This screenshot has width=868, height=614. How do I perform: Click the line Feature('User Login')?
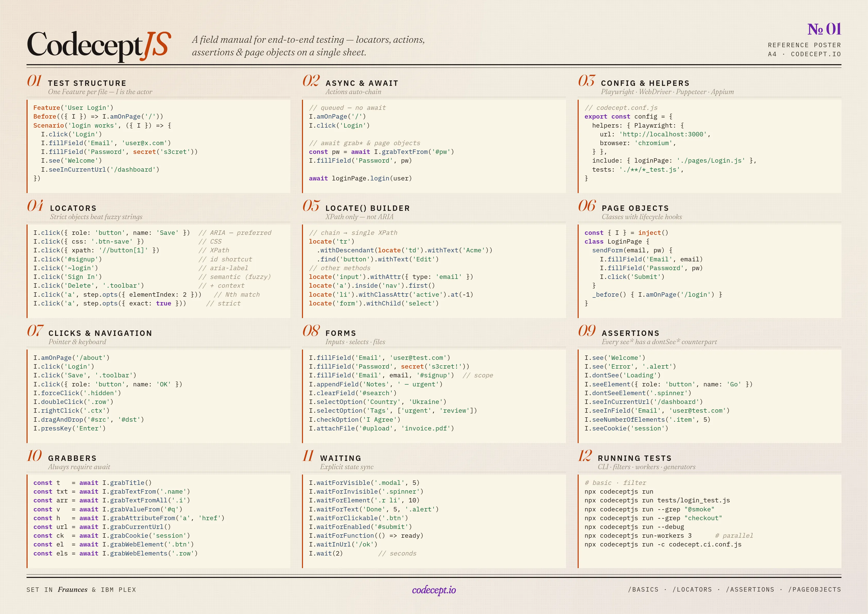73,108
